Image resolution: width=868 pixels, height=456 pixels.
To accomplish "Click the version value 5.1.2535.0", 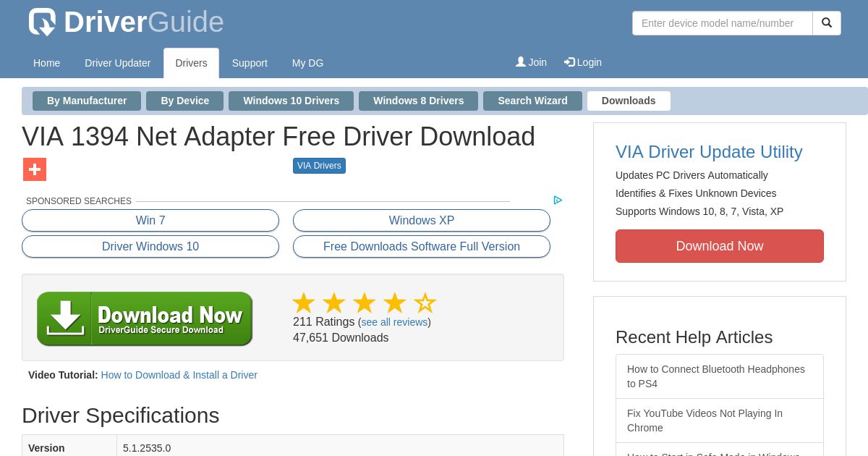I will click(147, 448).
